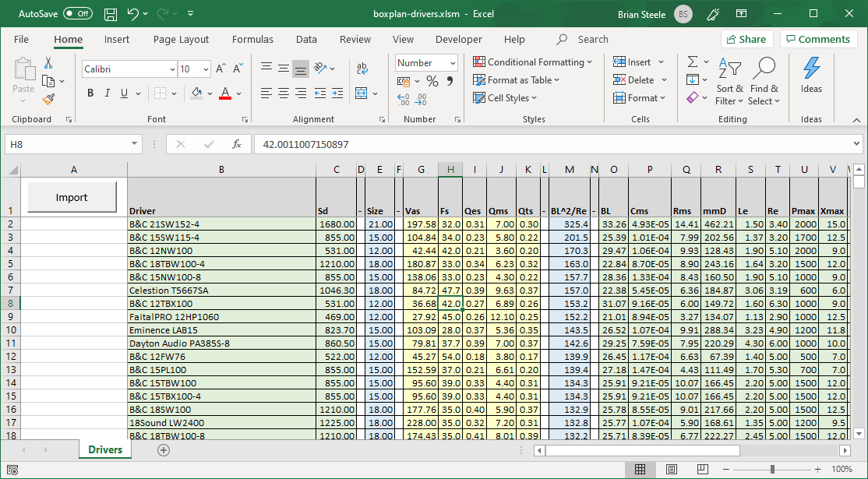Viewport: 868px width, 479px height.
Task: Click the Comments button
Action: 818,39
